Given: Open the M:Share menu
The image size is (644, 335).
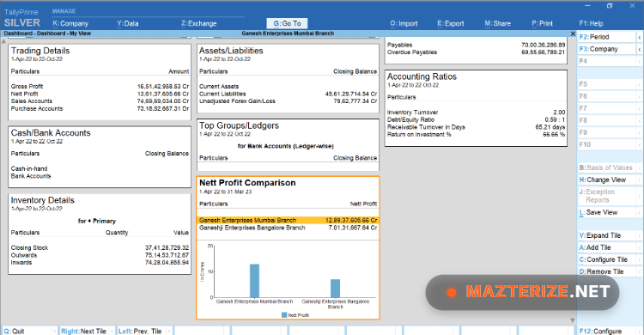Looking at the screenshot, I should 497,23.
